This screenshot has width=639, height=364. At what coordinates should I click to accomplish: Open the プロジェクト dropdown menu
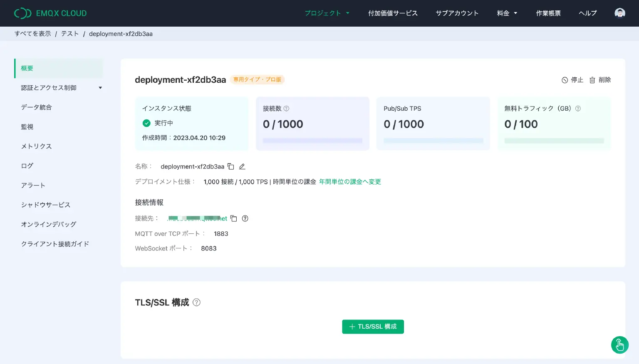(x=327, y=13)
